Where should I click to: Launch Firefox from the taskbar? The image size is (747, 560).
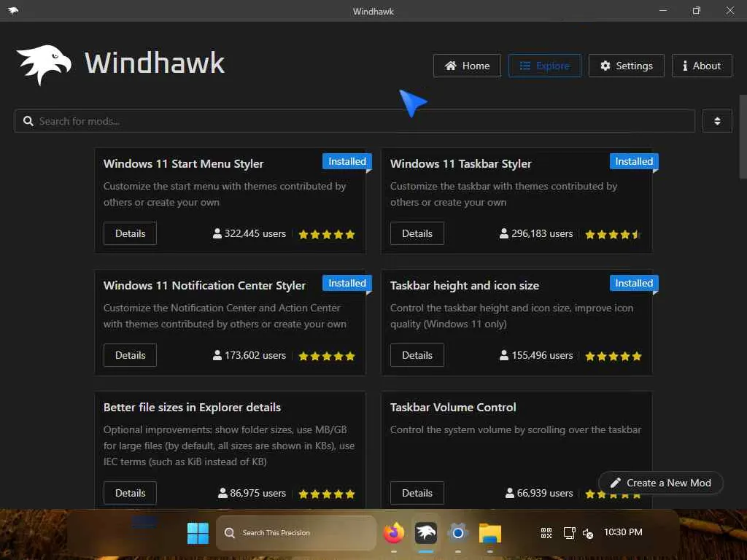[393, 533]
